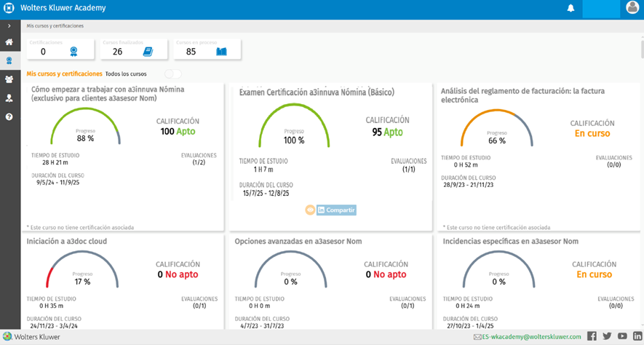Click the Wolters Kluwer Academy header title
Viewport: 644px width, 345px height.
63,8
